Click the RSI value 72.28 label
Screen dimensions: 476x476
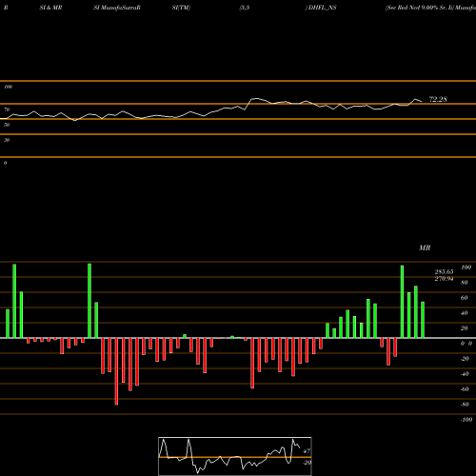coord(438,99)
